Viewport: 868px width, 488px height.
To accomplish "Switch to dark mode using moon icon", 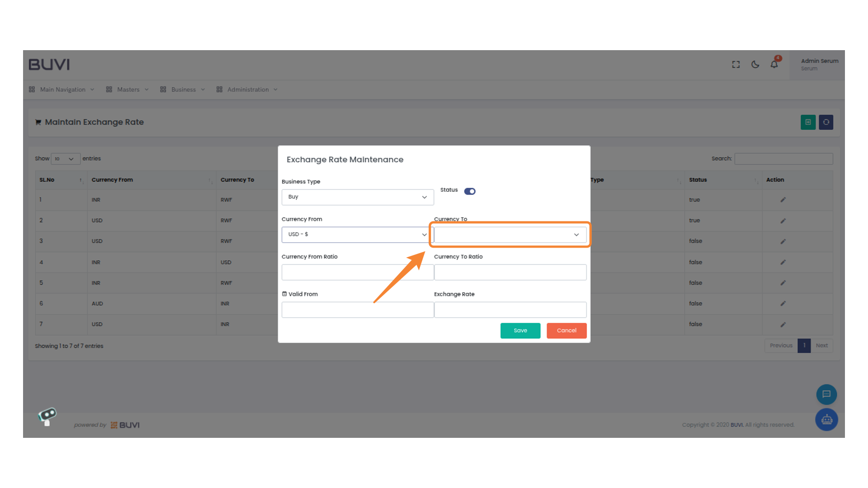I will click(x=755, y=65).
